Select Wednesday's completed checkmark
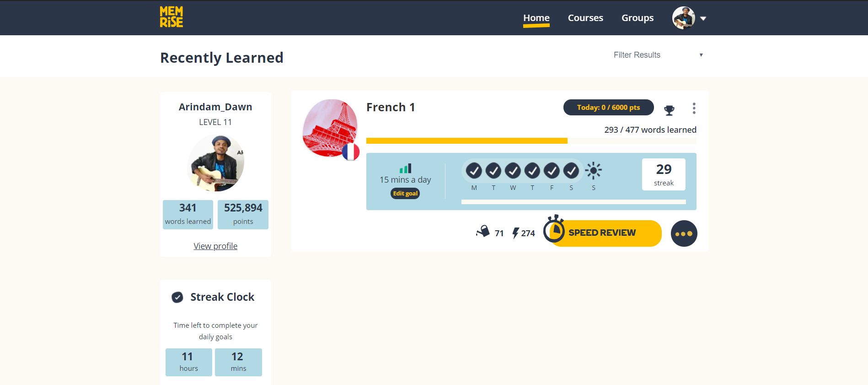The image size is (868, 385). click(513, 171)
